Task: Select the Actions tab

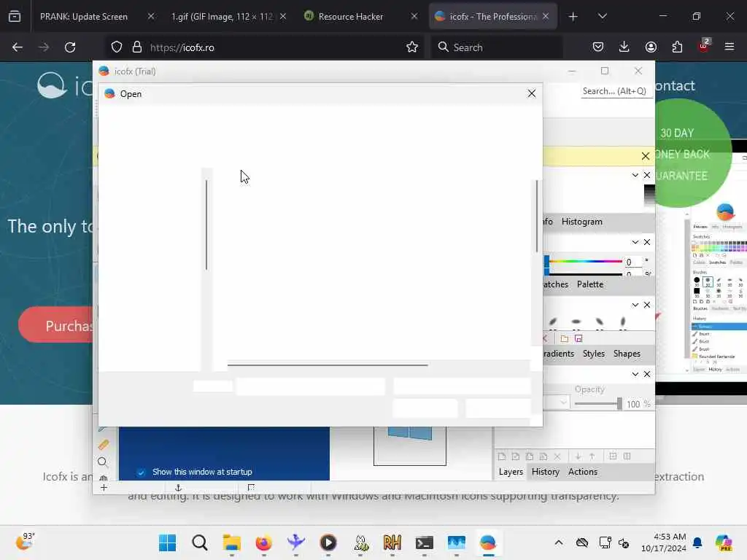Action: (x=583, y=472)
